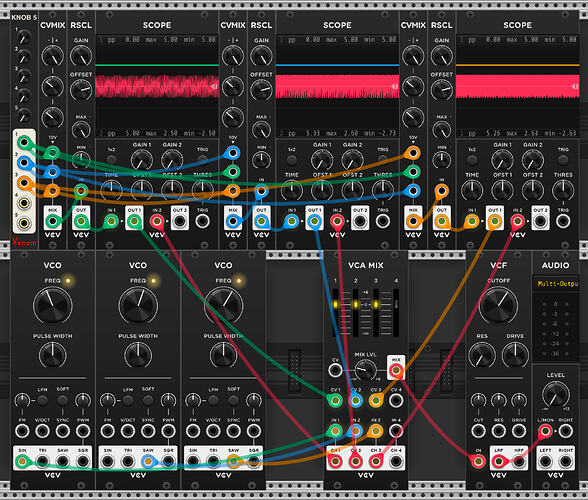Screen dimensions: 588x500
Task: Click the TRI output jack on the middle VCO
Action: click(128, 461)
